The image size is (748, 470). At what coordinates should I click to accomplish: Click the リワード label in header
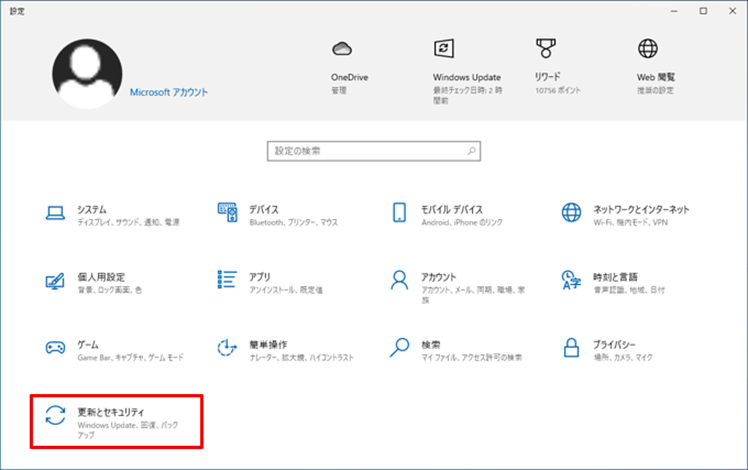click(548, 77)
